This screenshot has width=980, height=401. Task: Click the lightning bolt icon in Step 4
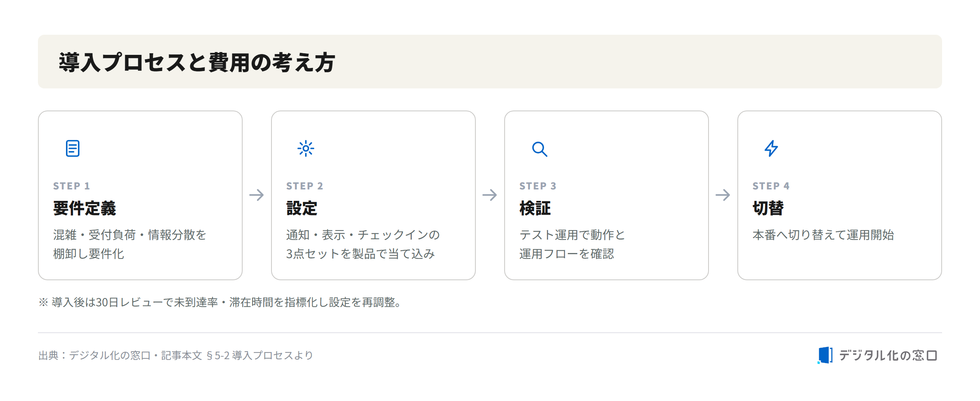(x=771, y=148)
